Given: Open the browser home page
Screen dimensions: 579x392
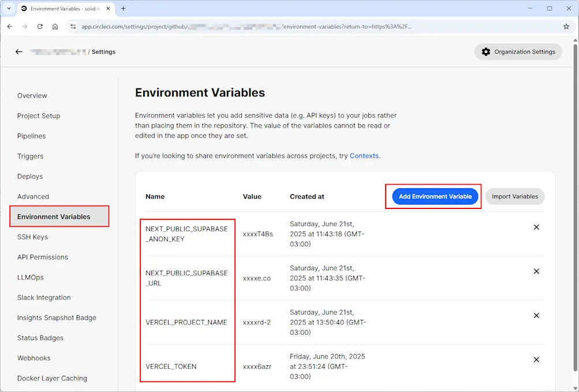Looking at the screenshot, I should click(x=55, y=26).
